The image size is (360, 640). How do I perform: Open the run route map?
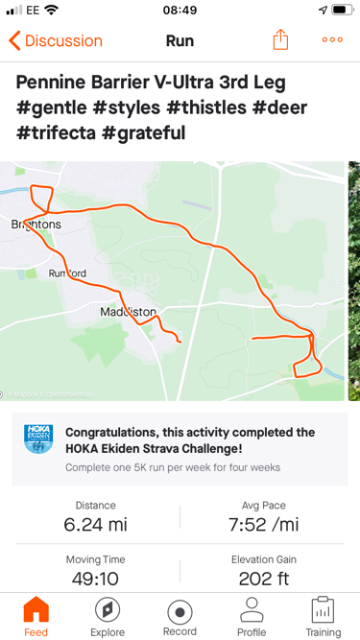[172, 281]
